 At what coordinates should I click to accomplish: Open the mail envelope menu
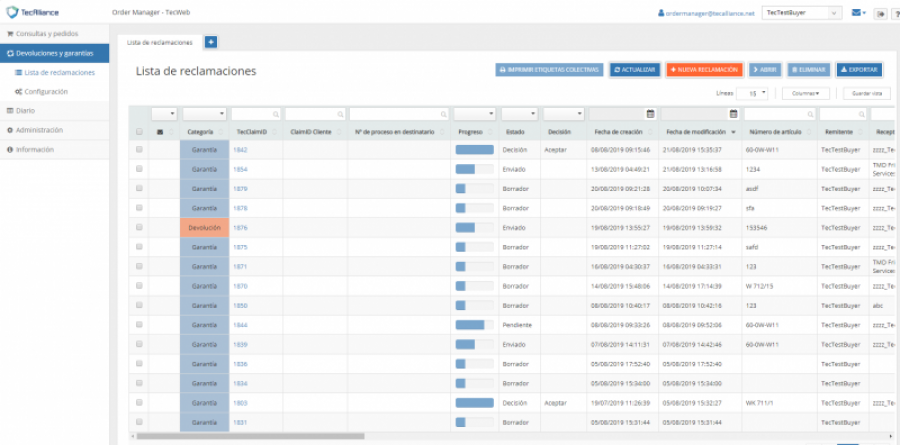[x=859, y=13]
